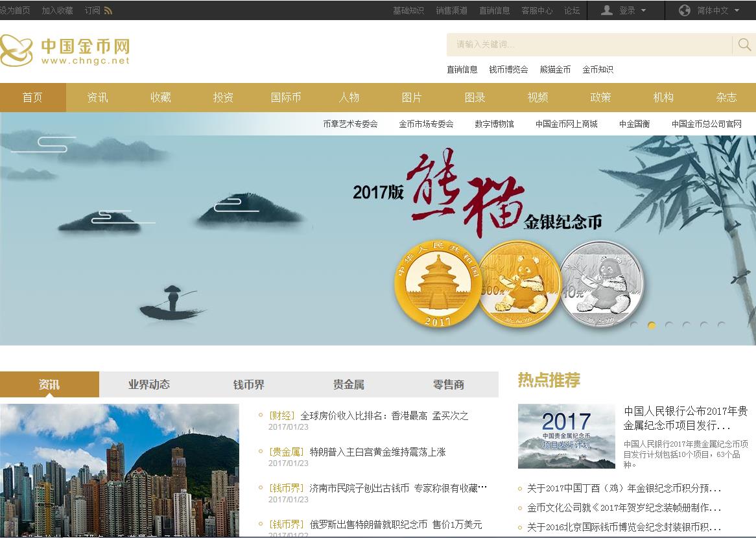
Task: Click the 2017 项目发行计划 thumbnail
Action: coord(567,436)
